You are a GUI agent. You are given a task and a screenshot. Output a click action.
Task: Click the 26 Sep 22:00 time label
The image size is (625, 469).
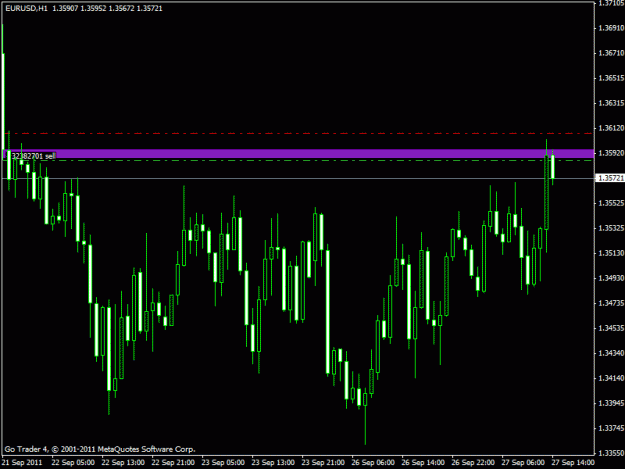(473, 463)
